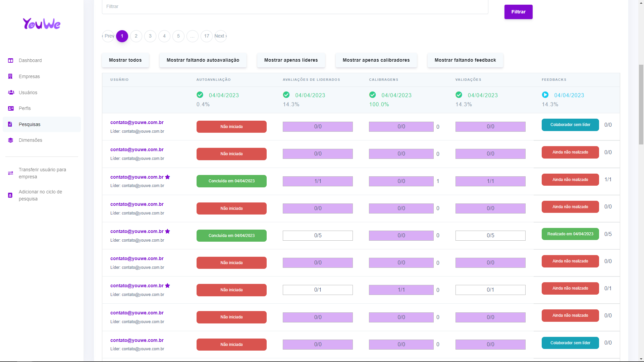Go to pagination page 2

pos(136,36)
